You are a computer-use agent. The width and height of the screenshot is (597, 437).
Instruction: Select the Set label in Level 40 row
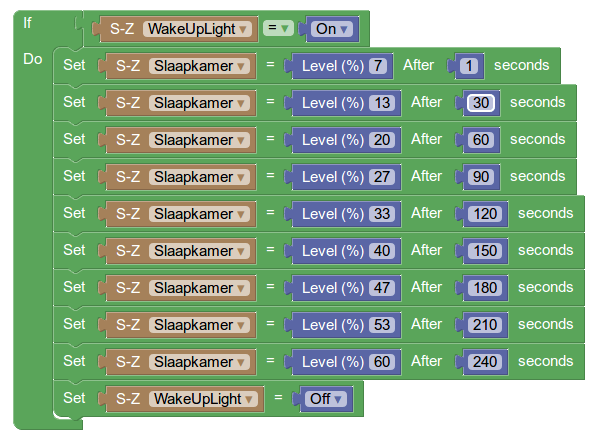click(74, 250)
